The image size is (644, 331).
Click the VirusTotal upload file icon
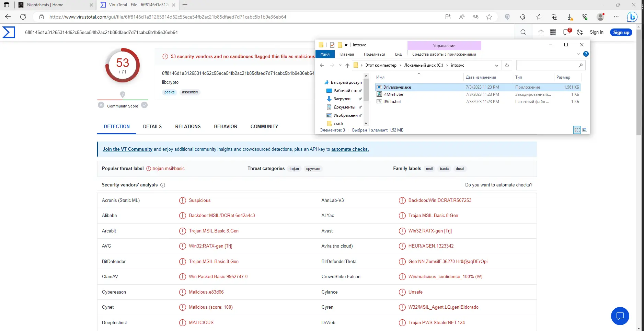click(x=541, y=32)
